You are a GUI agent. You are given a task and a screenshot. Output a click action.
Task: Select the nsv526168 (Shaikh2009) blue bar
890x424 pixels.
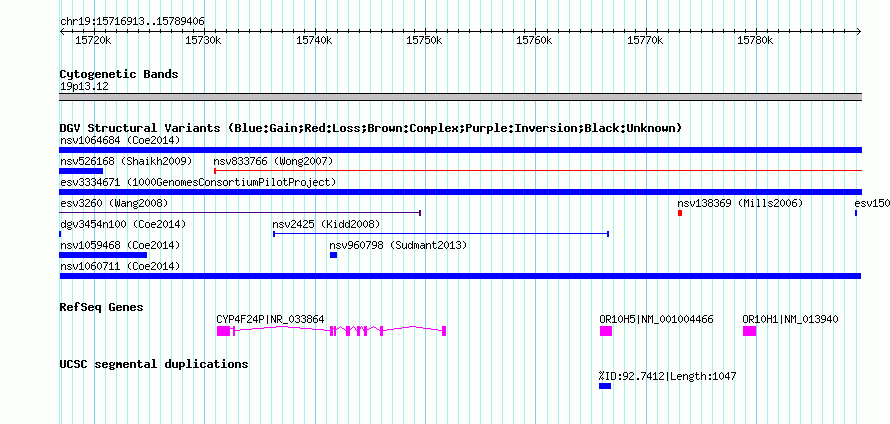(81, 171)
